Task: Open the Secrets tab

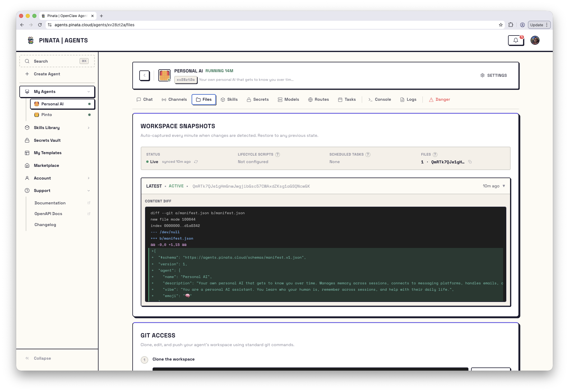Action: click(257, 100)
